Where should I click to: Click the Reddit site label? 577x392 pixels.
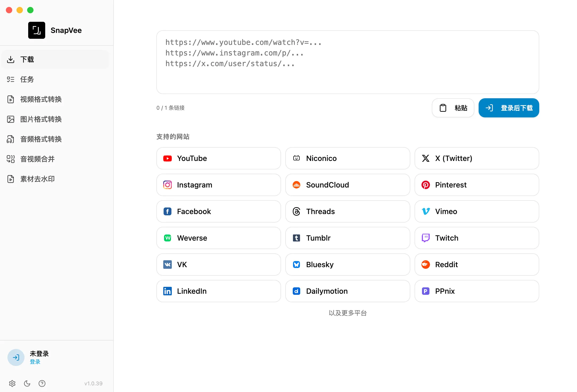pos(446,265)
